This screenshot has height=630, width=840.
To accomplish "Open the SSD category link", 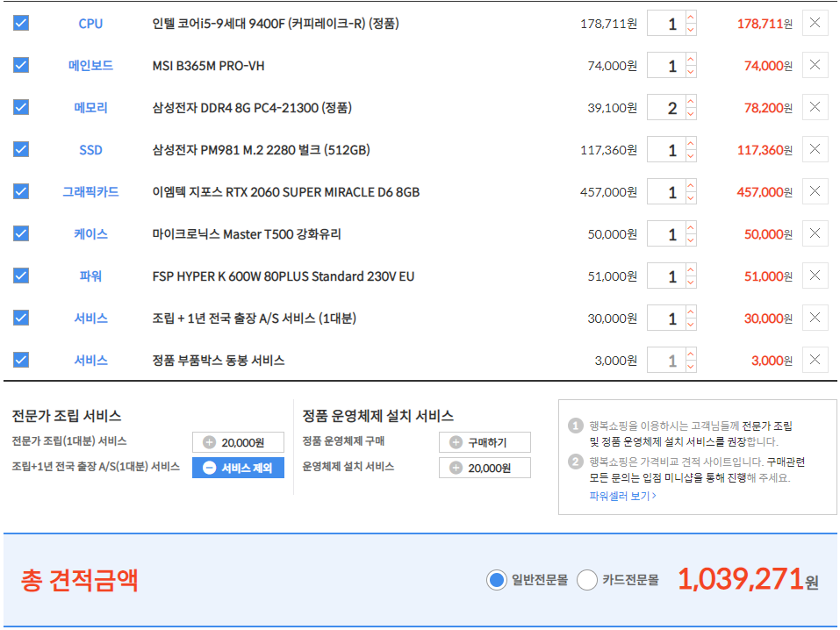I will point(90,150).
